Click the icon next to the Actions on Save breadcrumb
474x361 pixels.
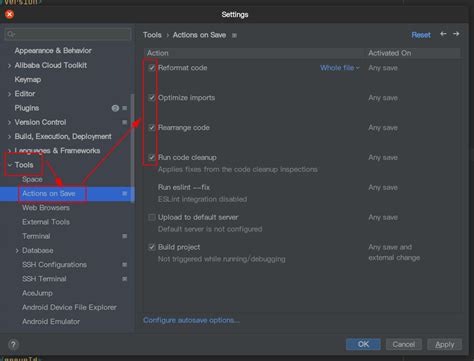point(234,35)
